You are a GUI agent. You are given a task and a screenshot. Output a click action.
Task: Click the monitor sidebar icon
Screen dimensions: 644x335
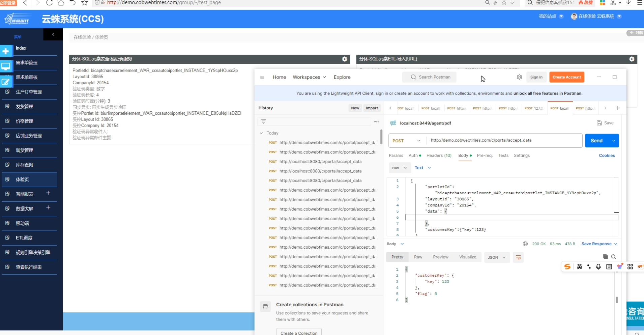[6, 66]
